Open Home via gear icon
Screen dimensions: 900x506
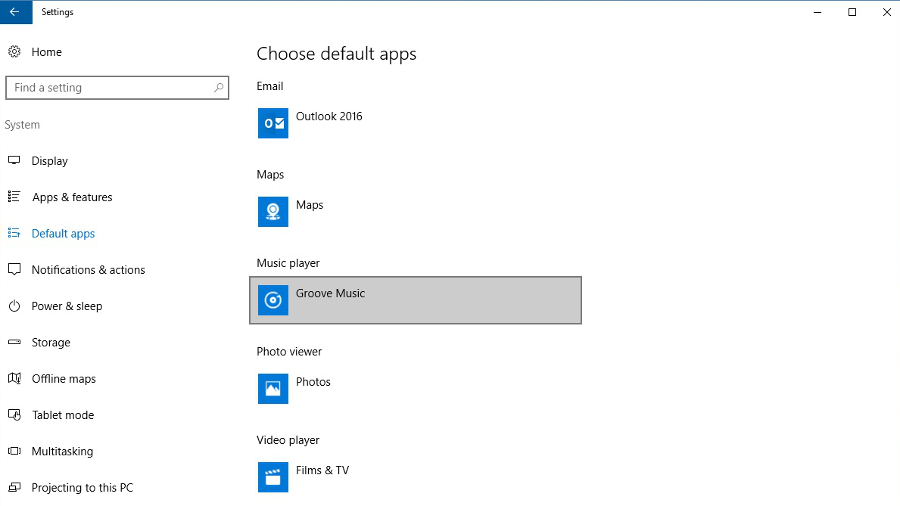(14, 52)
